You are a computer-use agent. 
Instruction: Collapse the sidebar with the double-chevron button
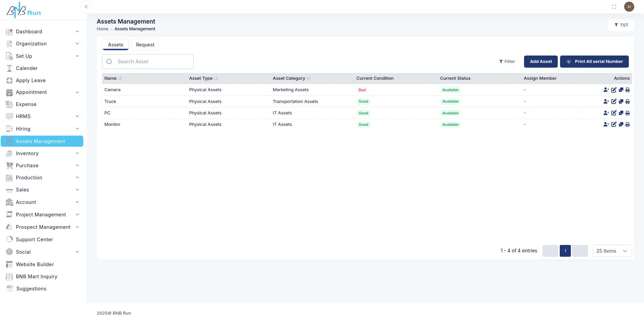pyautogui.click(x=87, y=6)
